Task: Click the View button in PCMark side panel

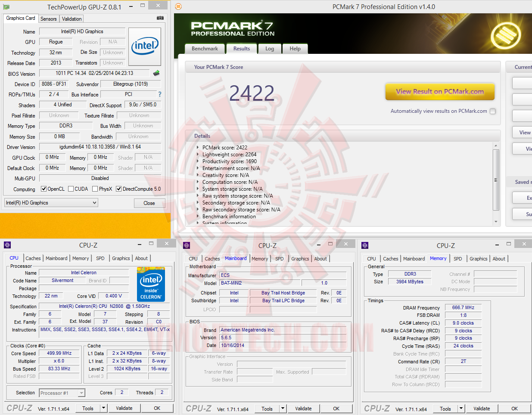Action: click(x=522, y=133)
